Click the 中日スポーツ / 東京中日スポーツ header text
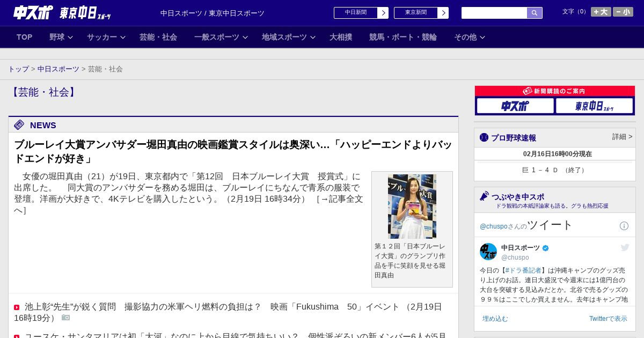The height and width of the screenshot is (338, 644). 213,13
